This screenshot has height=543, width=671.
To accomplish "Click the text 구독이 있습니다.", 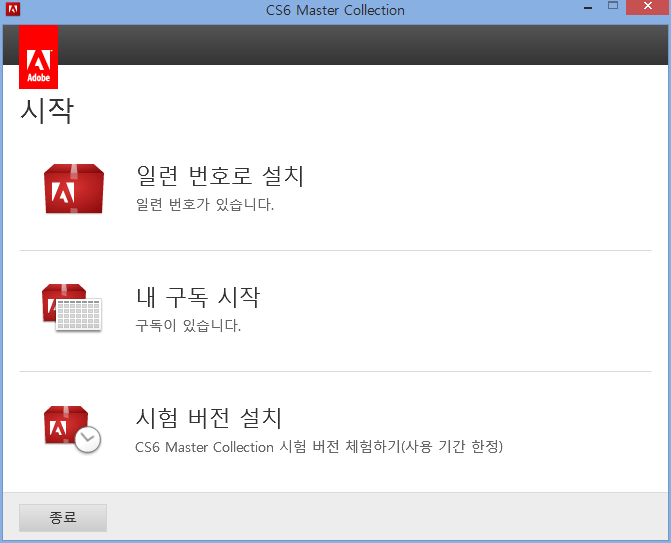I will [188, 326].
